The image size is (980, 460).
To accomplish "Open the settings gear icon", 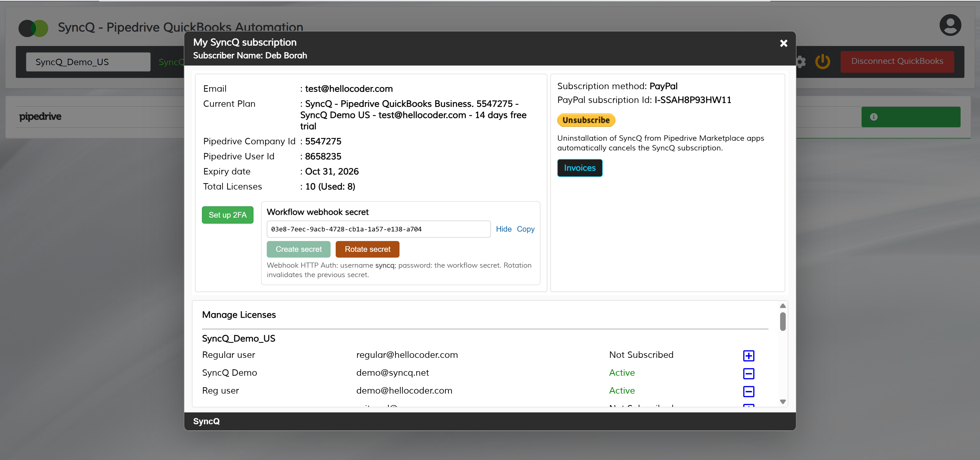I will (x=801, y=62).
